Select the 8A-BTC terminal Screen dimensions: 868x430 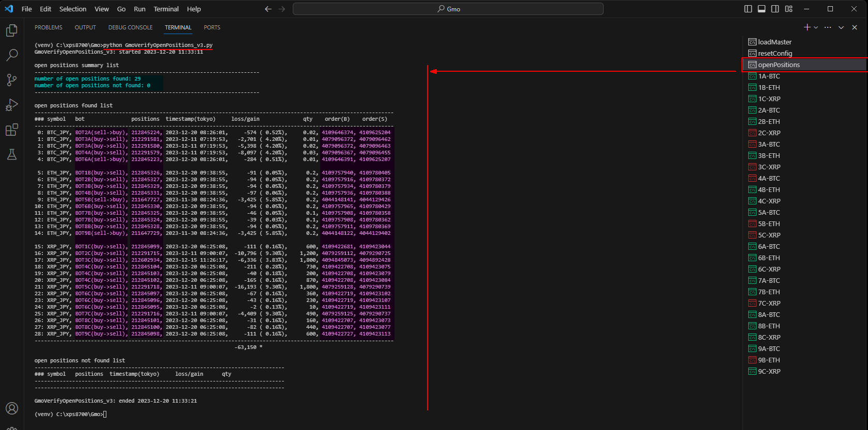[x=805, y=314]
